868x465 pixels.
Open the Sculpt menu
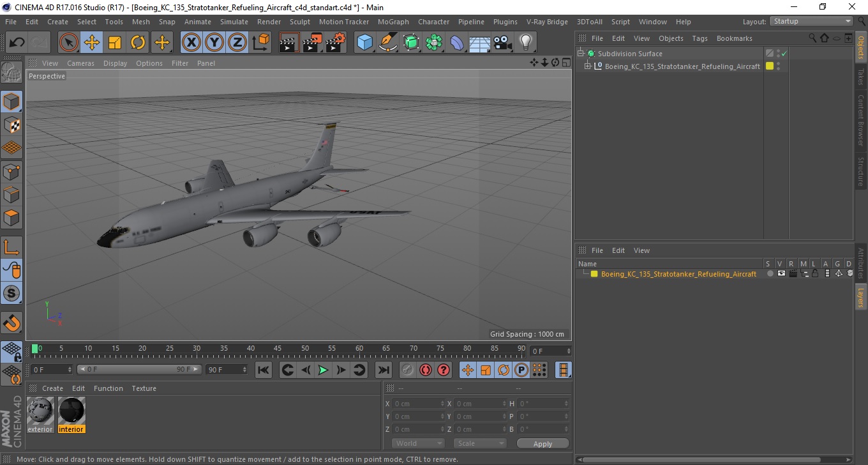[299, 22]
